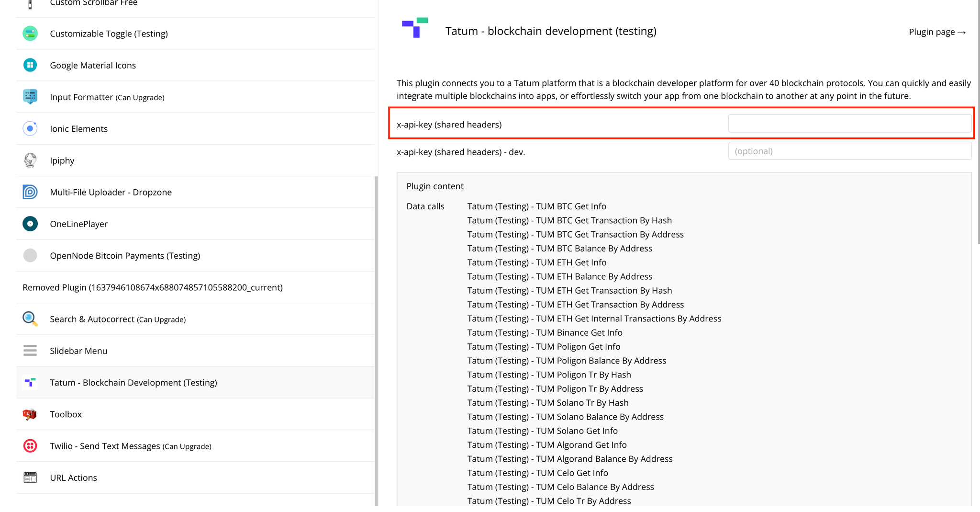Viewport: 980px width, 512px height.
Task: Select URL Actions plugin
Action: (x=196, y=478)
